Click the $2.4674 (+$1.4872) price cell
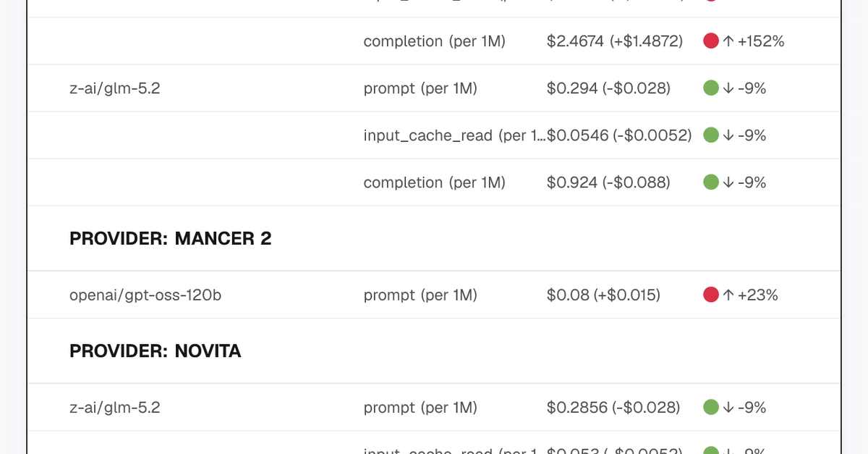 click(615, 41)
